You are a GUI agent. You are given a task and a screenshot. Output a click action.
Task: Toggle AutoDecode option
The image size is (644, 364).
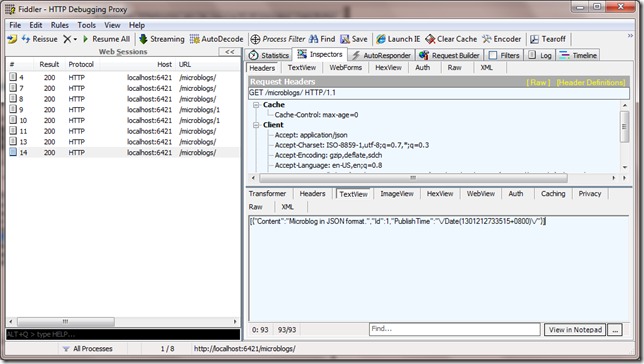coord(216,39)
